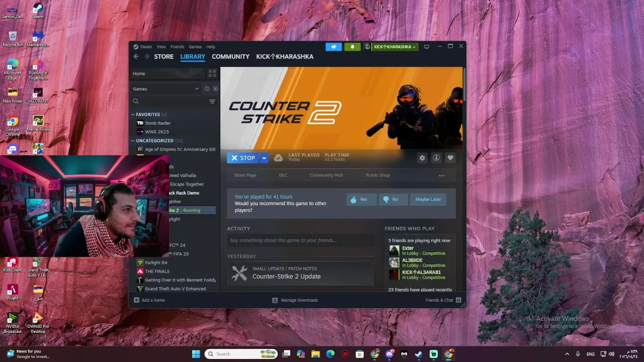The image size is (644, 362).
Task: Select friend Exter in friends list
Action: (x=420, y=250)
